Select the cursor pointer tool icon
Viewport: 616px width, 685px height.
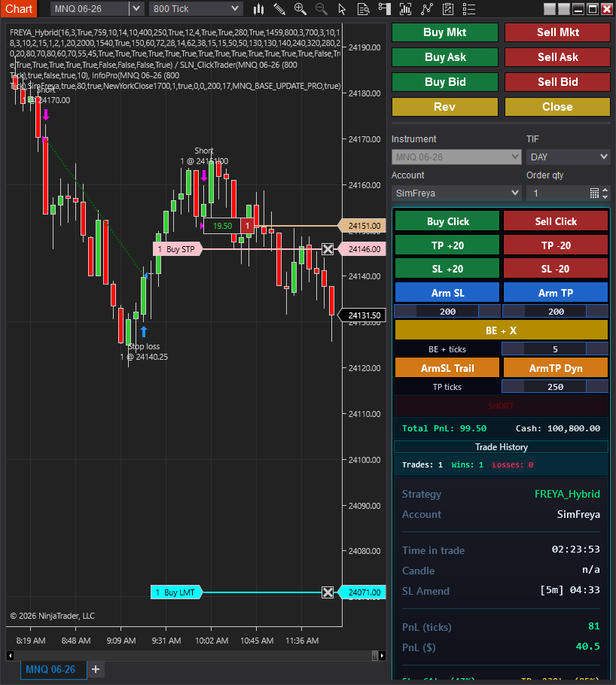343,9
